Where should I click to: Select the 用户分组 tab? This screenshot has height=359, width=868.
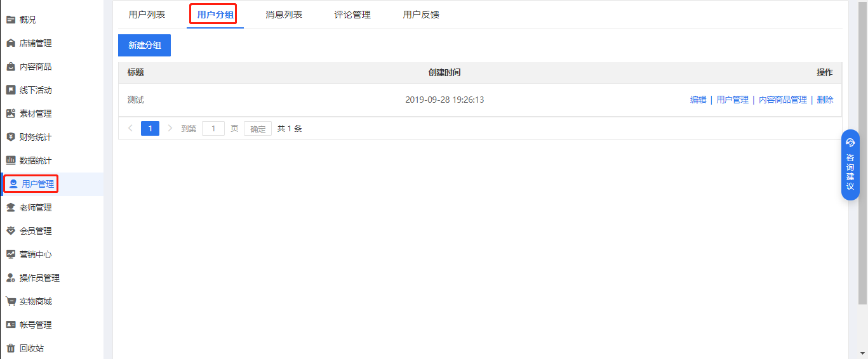pos(215,15)
